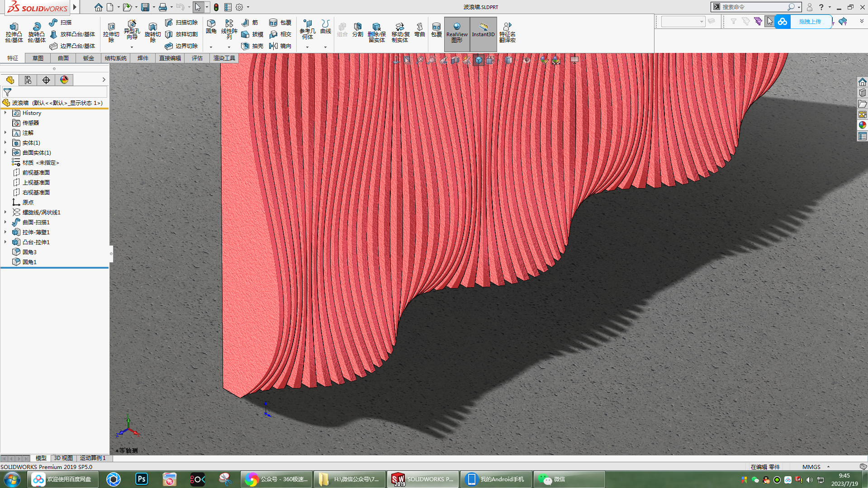Toggle shaded with edges display style
The image size is (868, 488).
click(x=479, y=60)
